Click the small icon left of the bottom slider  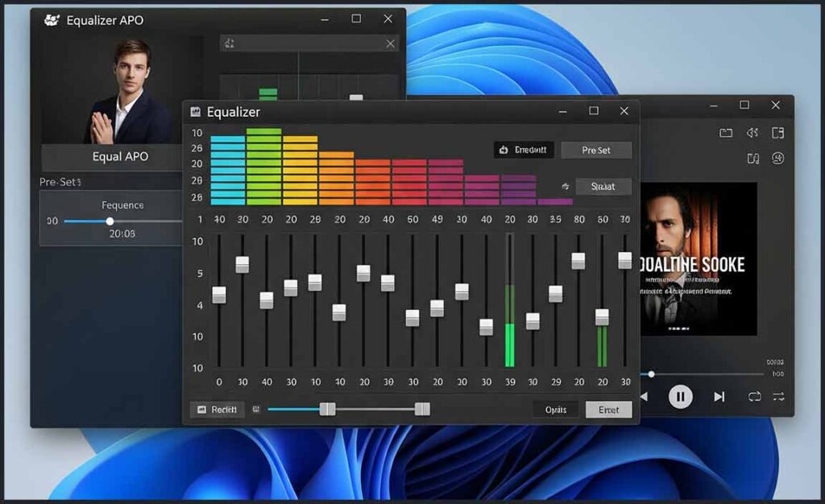tap(256, 410)
